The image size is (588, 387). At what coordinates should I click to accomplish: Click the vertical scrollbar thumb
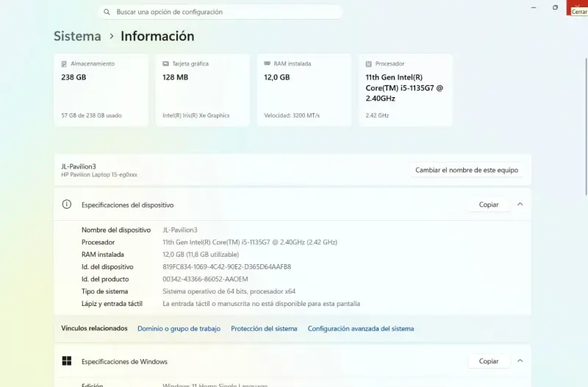point(586,127)
